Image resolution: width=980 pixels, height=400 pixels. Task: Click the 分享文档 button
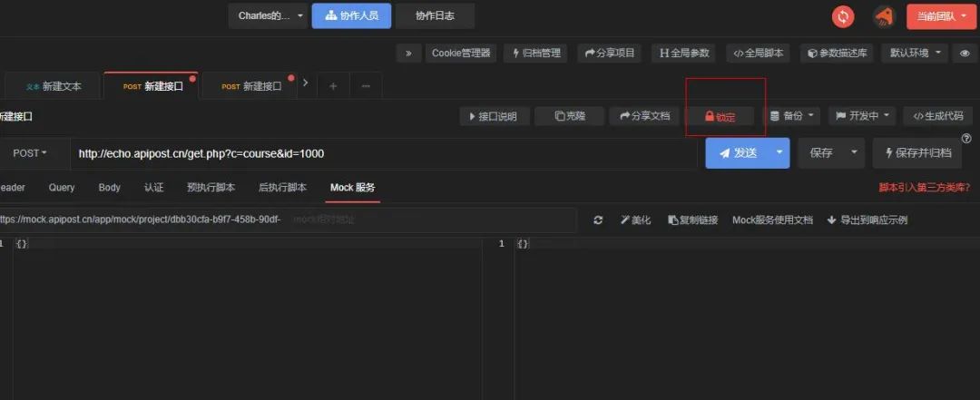(x=643, y=116)
